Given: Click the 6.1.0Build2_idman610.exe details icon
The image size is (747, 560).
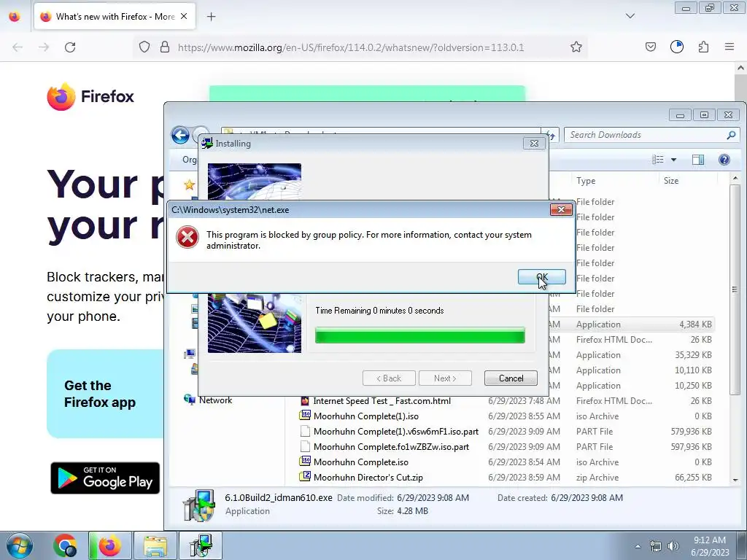Looking at the screenshot, I should tap(198, 505).
